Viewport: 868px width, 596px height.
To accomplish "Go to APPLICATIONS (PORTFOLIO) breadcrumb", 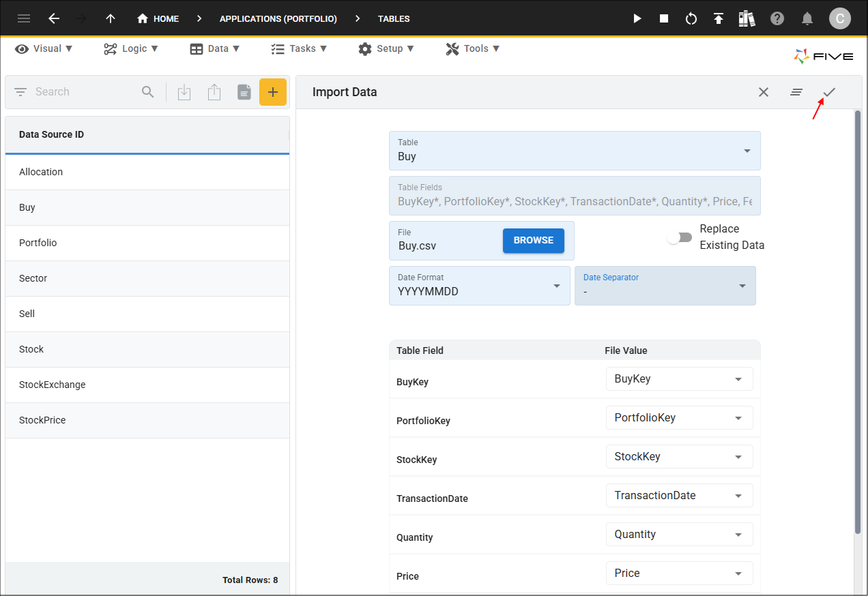I will [x=278, y=19].
